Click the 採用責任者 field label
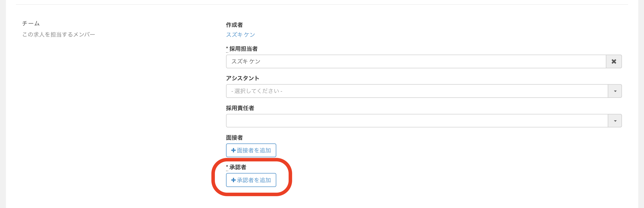The height and width of the screenshot is (208, 644). click(240, 108)
